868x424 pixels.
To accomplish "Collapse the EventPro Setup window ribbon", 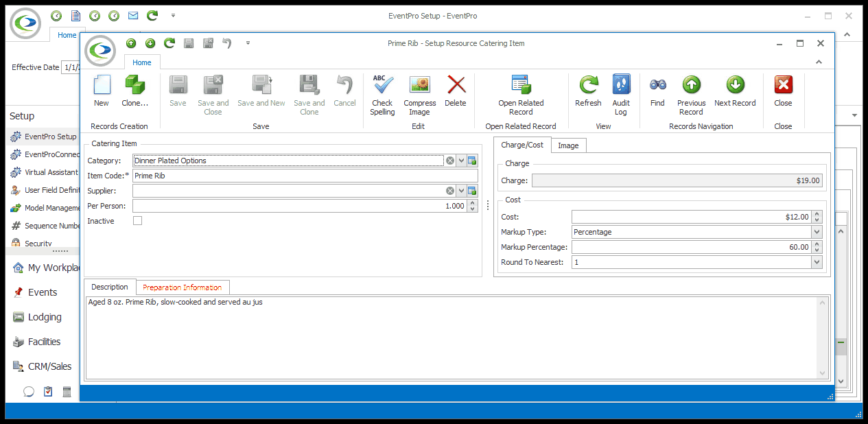I will click(x=847, y=34).
